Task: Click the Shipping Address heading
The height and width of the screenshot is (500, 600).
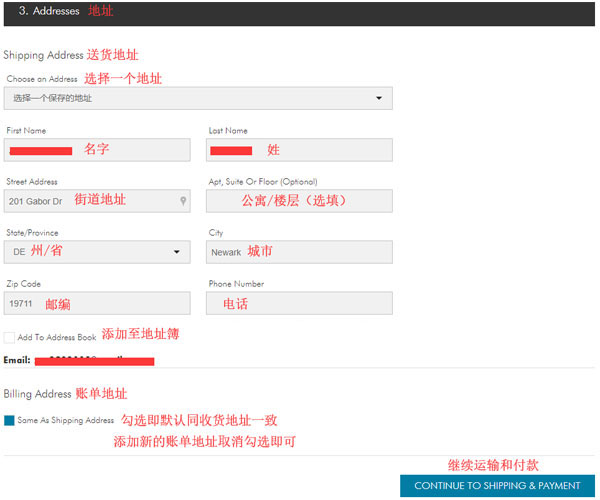Action: click(x=43, y=55)
